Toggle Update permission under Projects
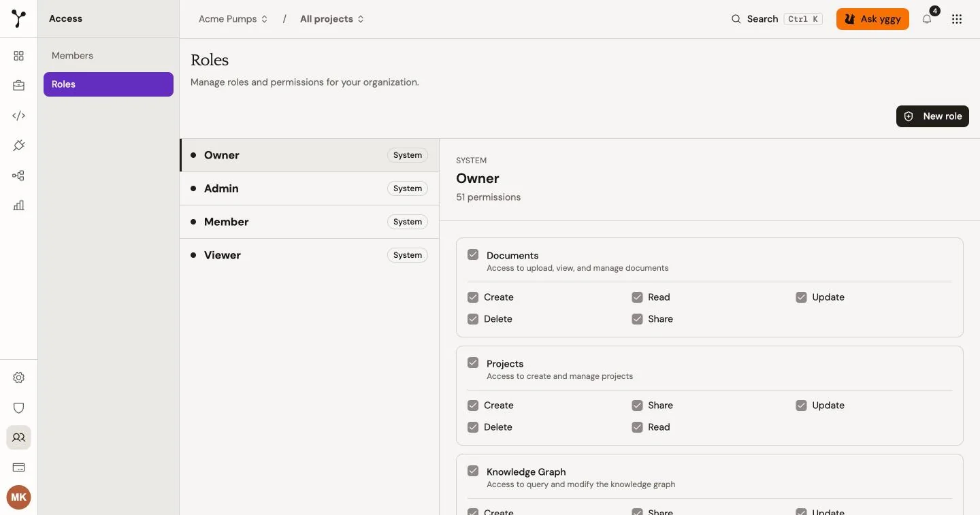Image resolution: width=980 pixels, height=515 pixels. tap(801, 405)
